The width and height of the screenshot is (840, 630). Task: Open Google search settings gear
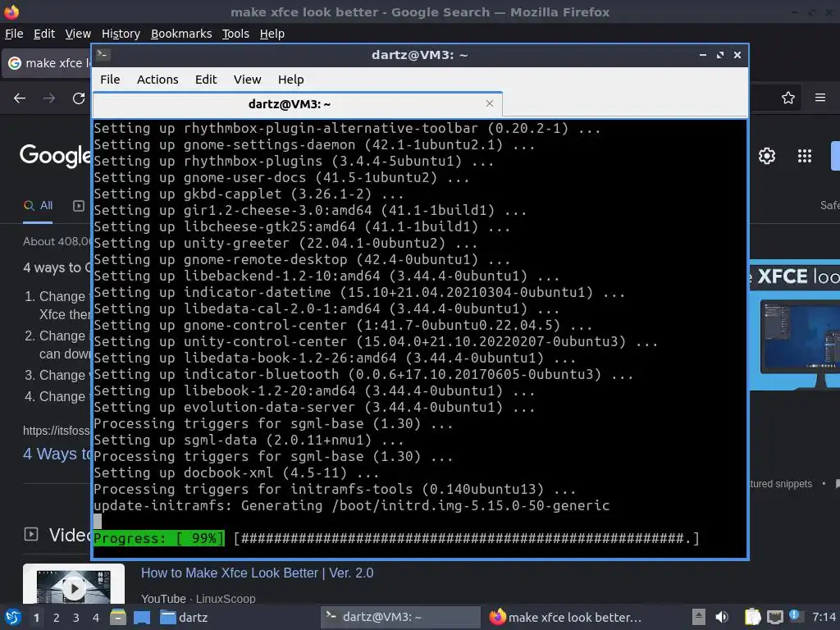[x=767, y=156]
